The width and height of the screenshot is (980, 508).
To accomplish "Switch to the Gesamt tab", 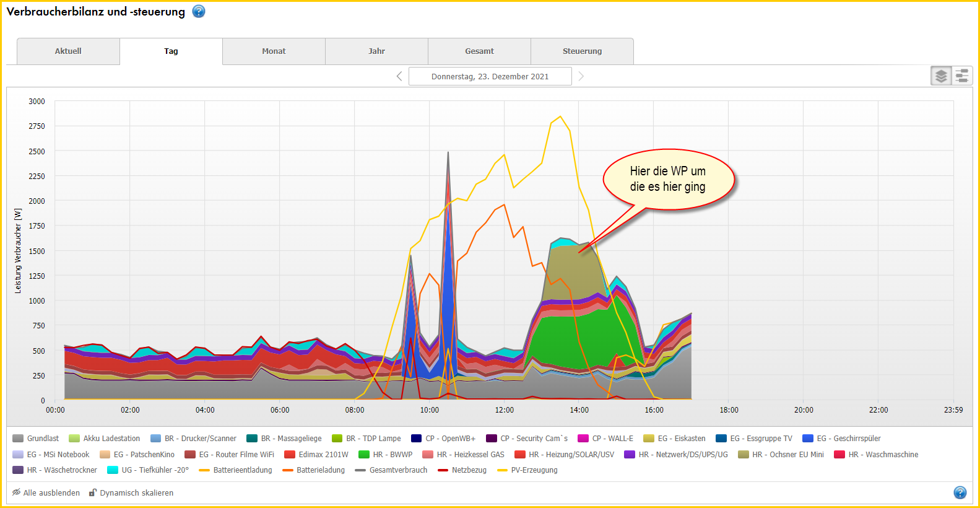I will tap(479, 51).
